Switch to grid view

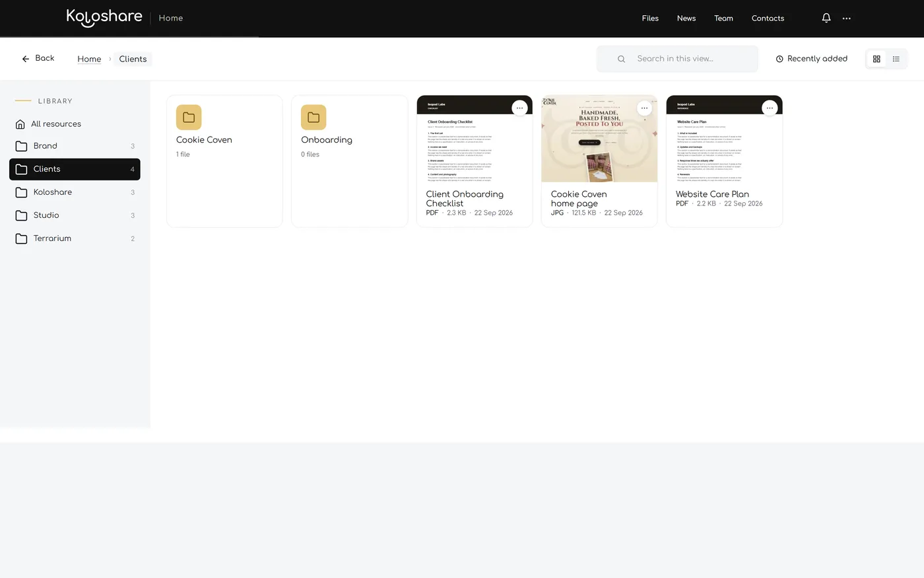876,59
